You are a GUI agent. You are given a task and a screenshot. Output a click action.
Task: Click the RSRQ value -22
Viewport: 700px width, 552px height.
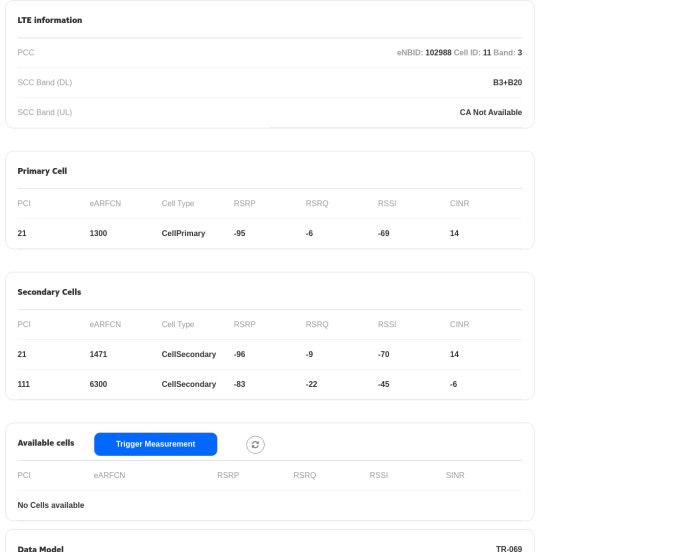pos(312,384)
